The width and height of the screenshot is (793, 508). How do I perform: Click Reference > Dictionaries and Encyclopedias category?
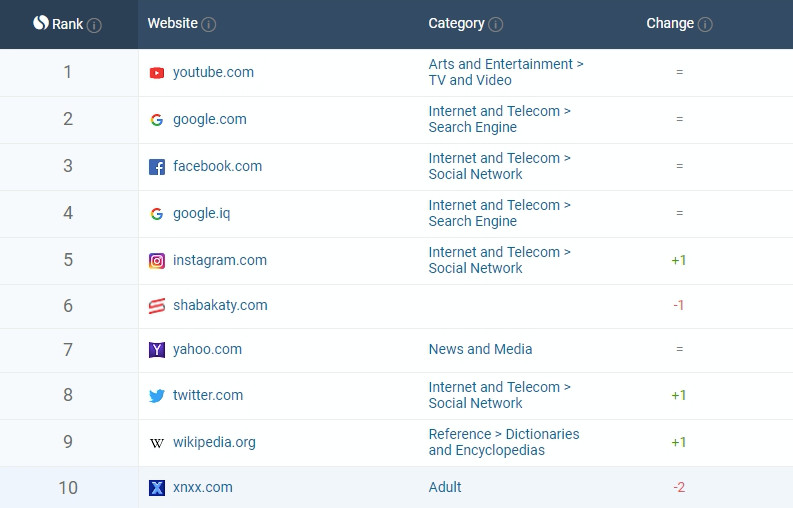click(503, 442)
